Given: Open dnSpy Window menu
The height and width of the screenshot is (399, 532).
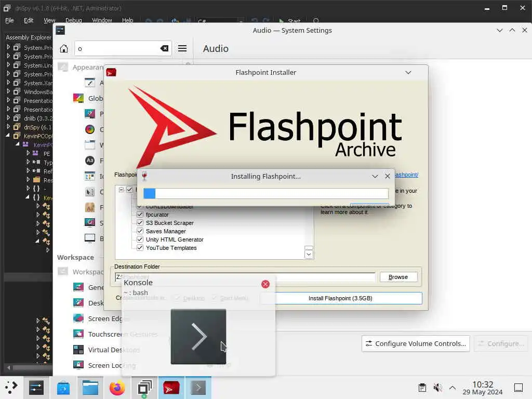Looking at the screenshot, I should (102, 20).
